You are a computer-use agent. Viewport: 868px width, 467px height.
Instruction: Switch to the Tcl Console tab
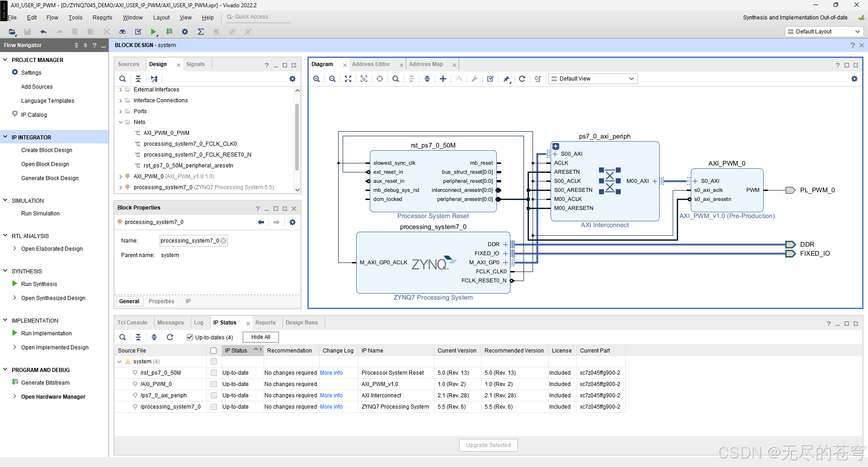pos(132,323)
